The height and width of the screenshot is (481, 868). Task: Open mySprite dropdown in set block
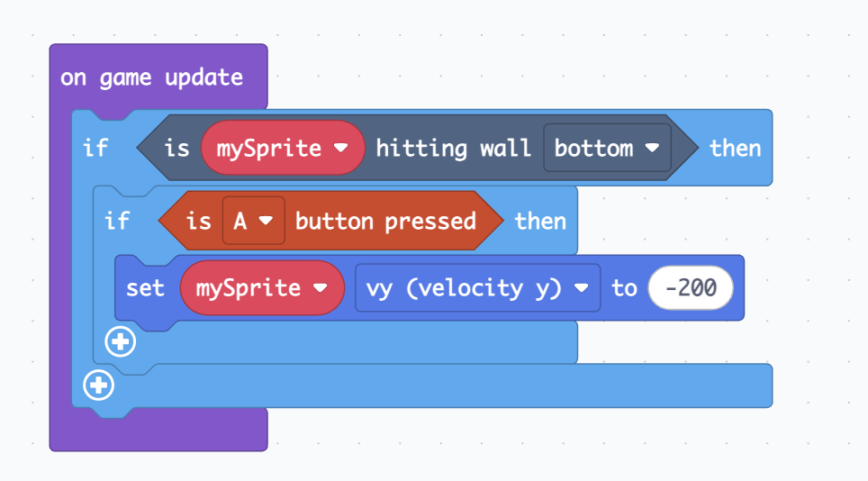click(262, 288)
